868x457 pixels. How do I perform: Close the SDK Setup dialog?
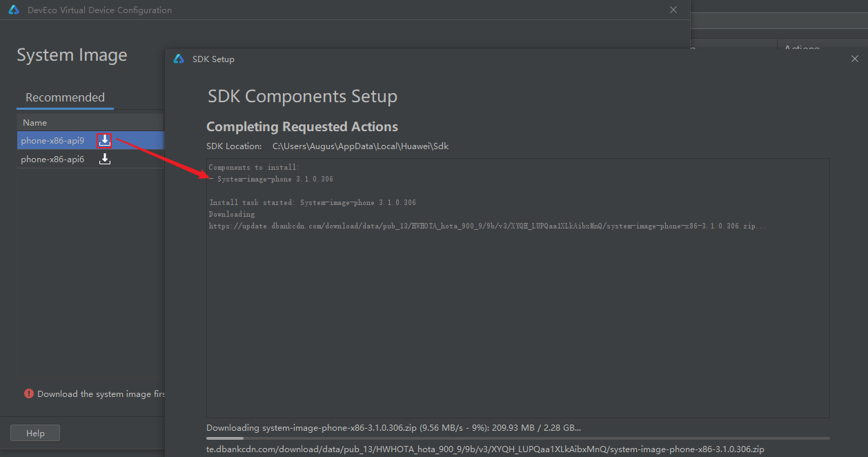(855, 59)
